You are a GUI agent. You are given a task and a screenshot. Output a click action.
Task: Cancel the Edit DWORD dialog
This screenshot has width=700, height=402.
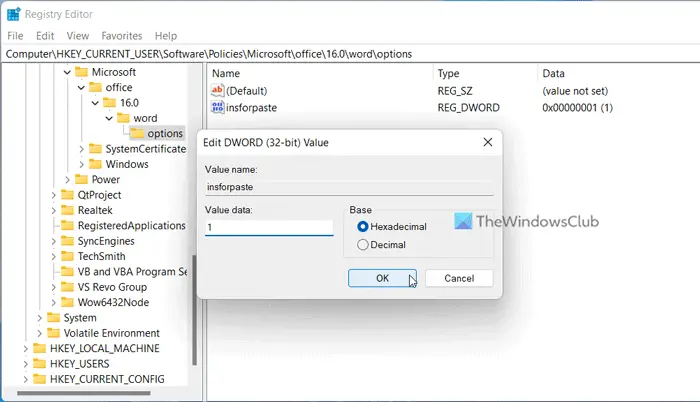click(459, 278)
